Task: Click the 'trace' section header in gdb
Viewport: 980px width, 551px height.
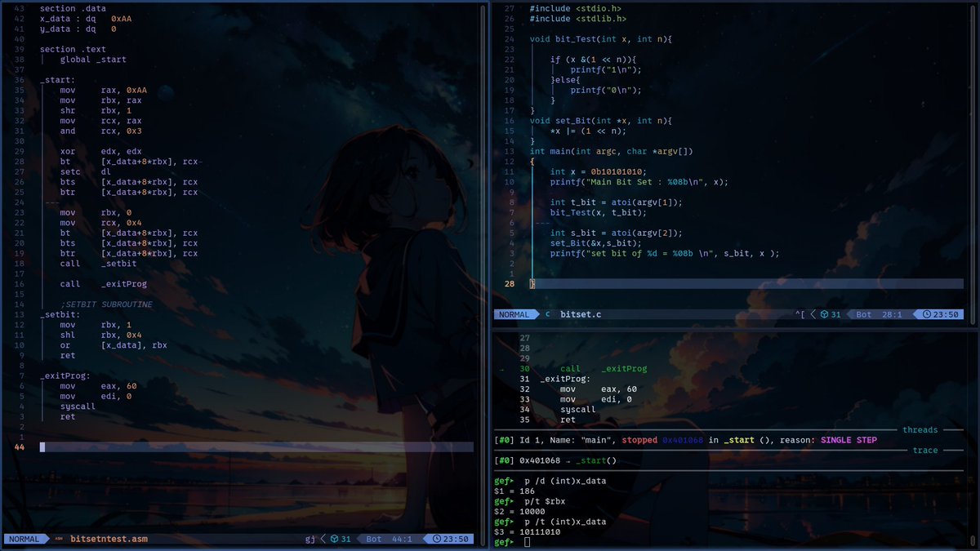Action: (925, 451)
